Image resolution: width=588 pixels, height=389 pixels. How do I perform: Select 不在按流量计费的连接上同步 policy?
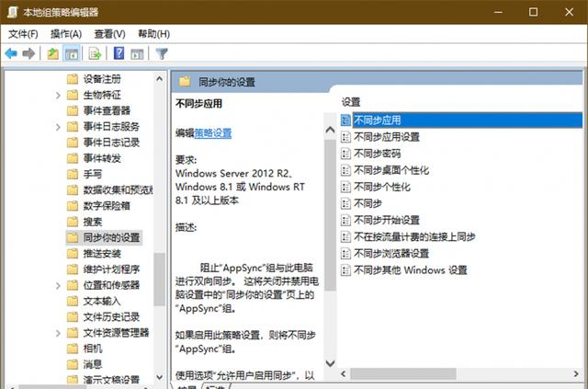[414, 236]
